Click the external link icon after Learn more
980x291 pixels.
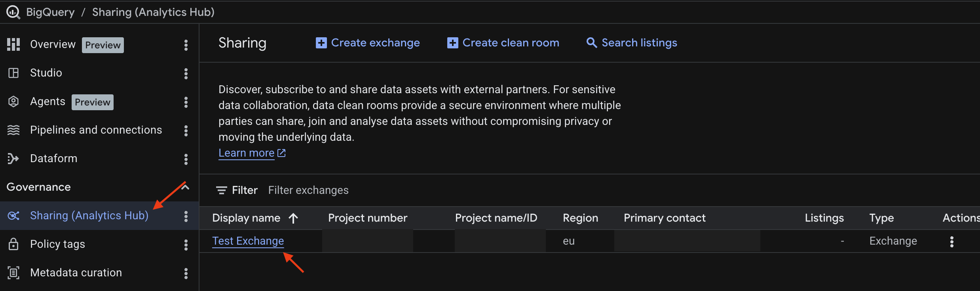(281, 153)
